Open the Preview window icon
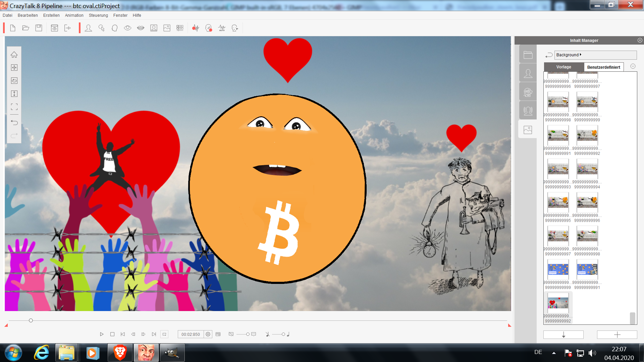Screen dimensions: 644x362 54,28
